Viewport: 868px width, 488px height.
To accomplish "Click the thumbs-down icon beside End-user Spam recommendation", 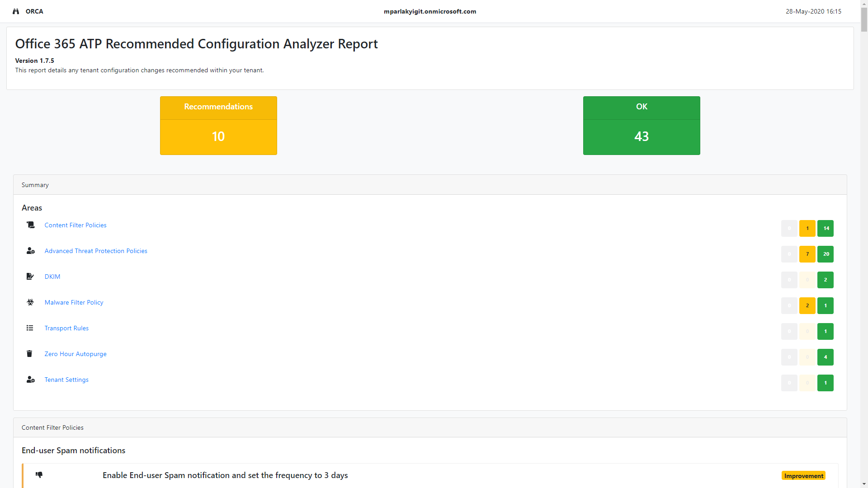I will (39, 475).
